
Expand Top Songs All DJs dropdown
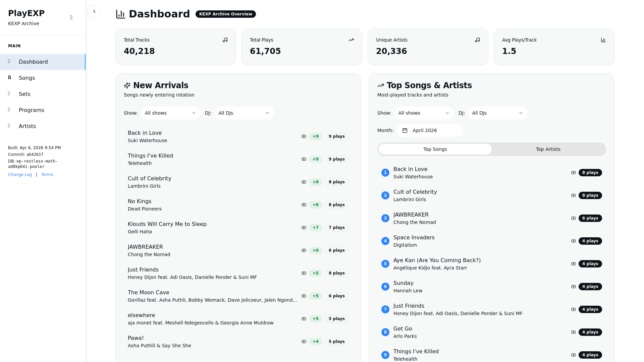497,113
